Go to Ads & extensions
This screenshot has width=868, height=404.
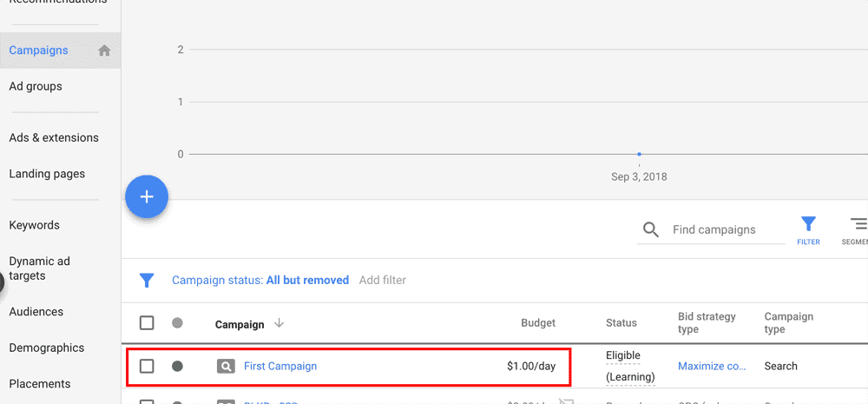54,137
